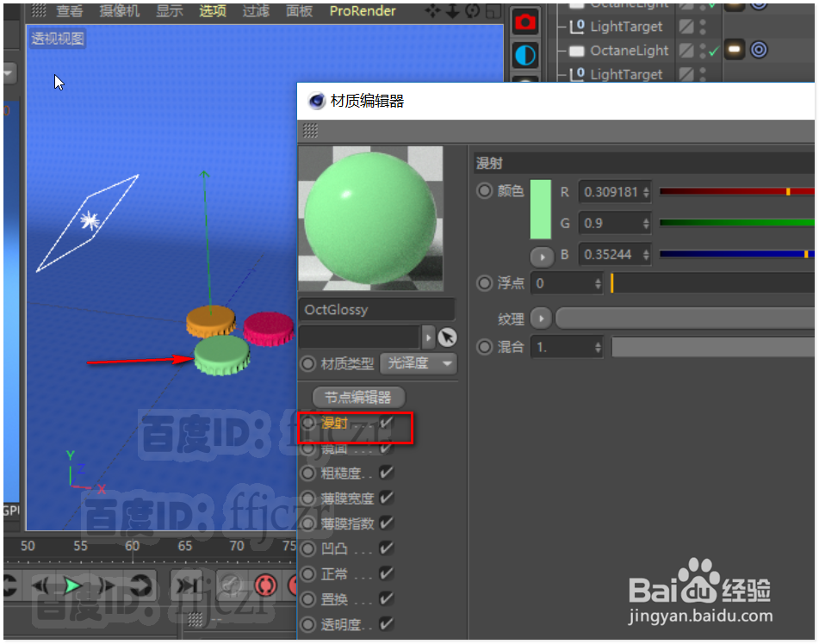This screenshot has height=644, width=819.
Task: Select the 漫射 channel
Action: 334,423
